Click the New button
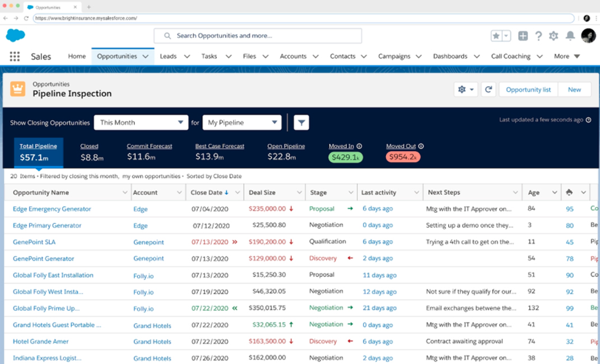The height and width of the screenshot is (364, 600). coord(574,90)
